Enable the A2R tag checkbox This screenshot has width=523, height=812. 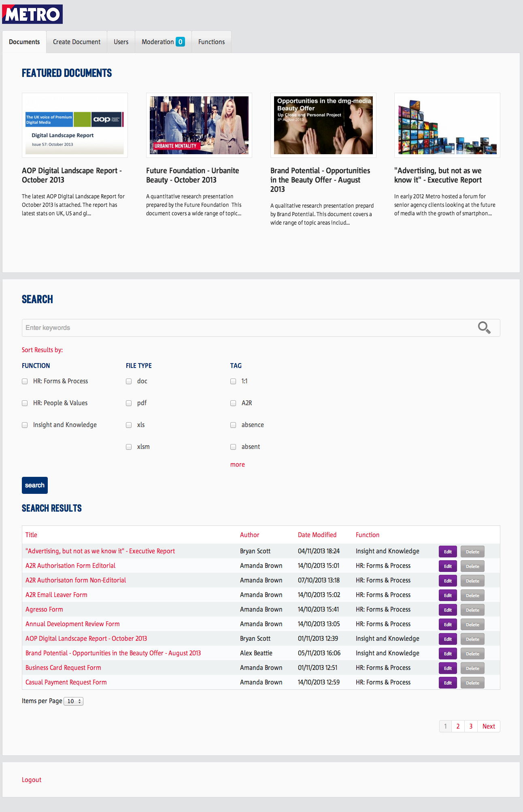click(233, 403)
